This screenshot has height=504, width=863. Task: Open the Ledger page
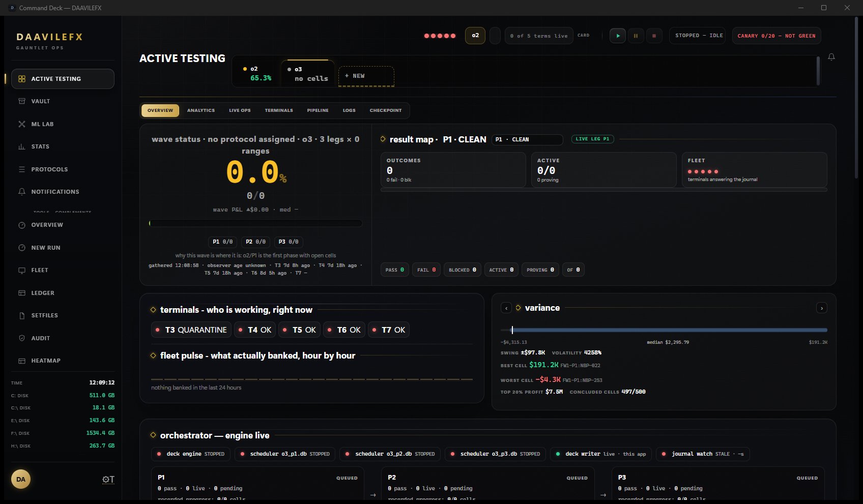coord(63,293)
